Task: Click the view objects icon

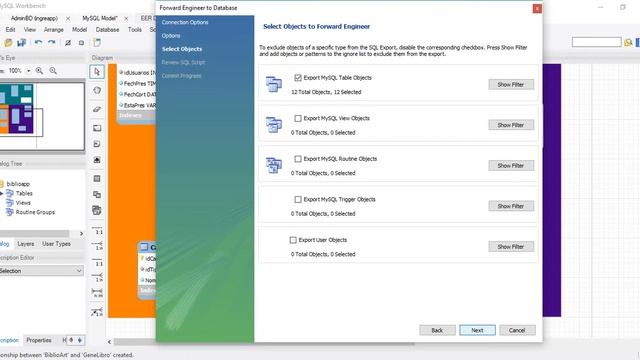Action: pyautogui.click(x=273, y=124)
